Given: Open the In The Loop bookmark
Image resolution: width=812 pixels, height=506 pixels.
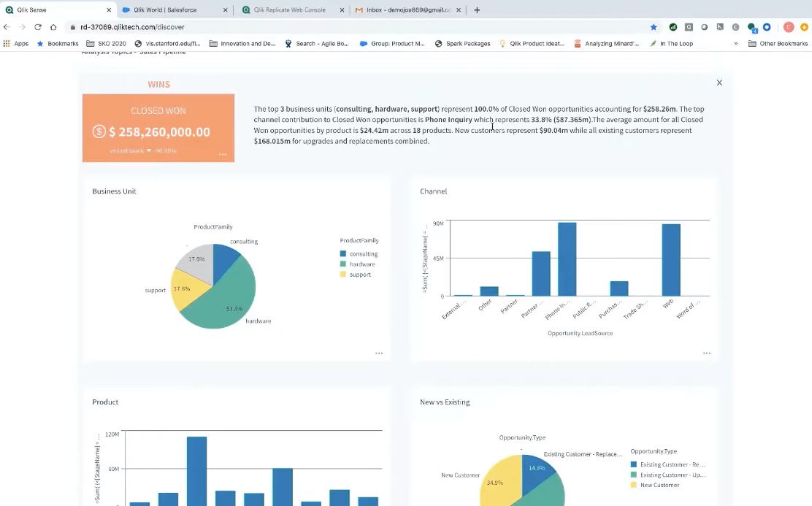Looking at the screenshot, I should (671, 44).
